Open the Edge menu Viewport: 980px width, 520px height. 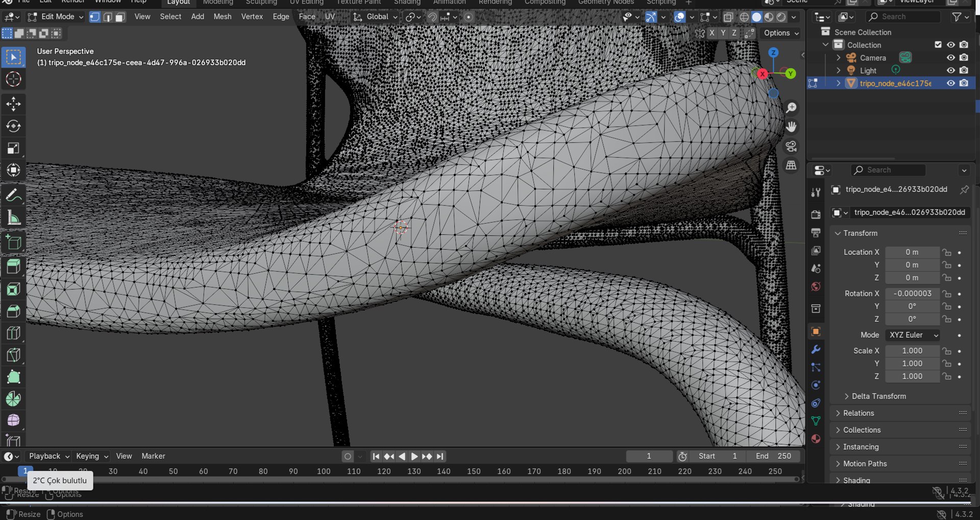click(x=281, y=17)
